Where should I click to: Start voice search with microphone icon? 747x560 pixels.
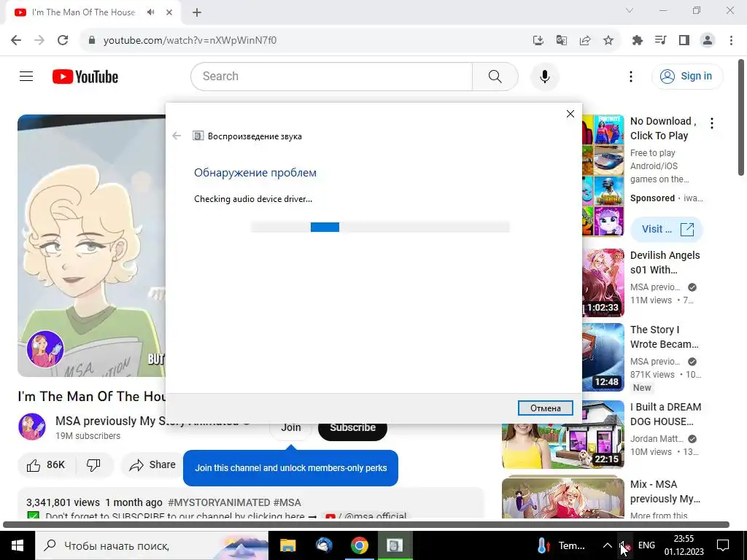(544, 76)
